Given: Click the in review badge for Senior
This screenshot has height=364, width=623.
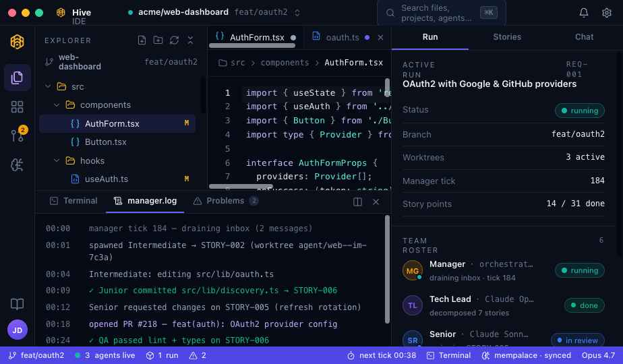Looking at the screenshot, I should [578, 340].
